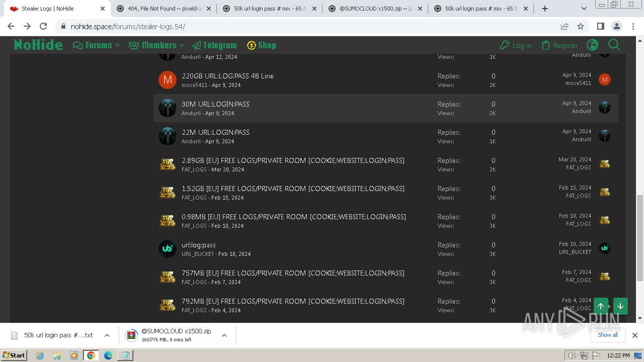The width and height of the screenshot is (644, 362).
Task: Click the share page icon in address bar
Action: [565, 27]
